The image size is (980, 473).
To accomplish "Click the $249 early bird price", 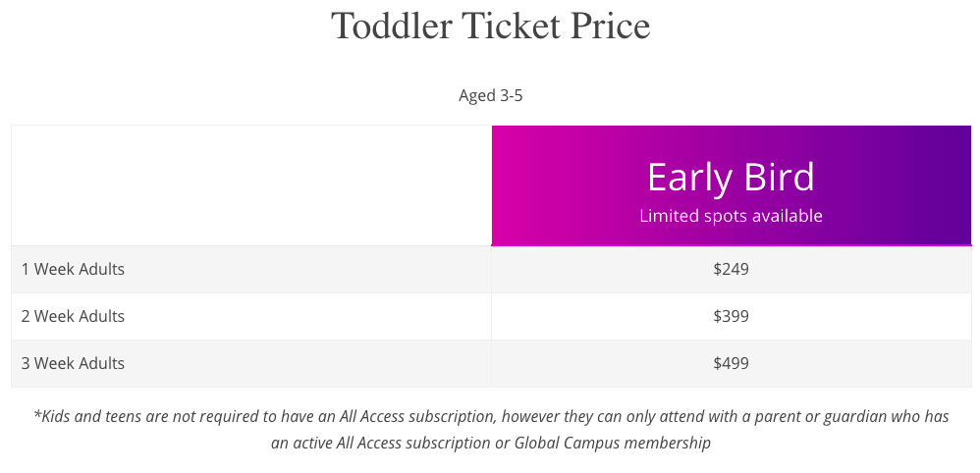I will pyautogui.click(x=731, y=269).
